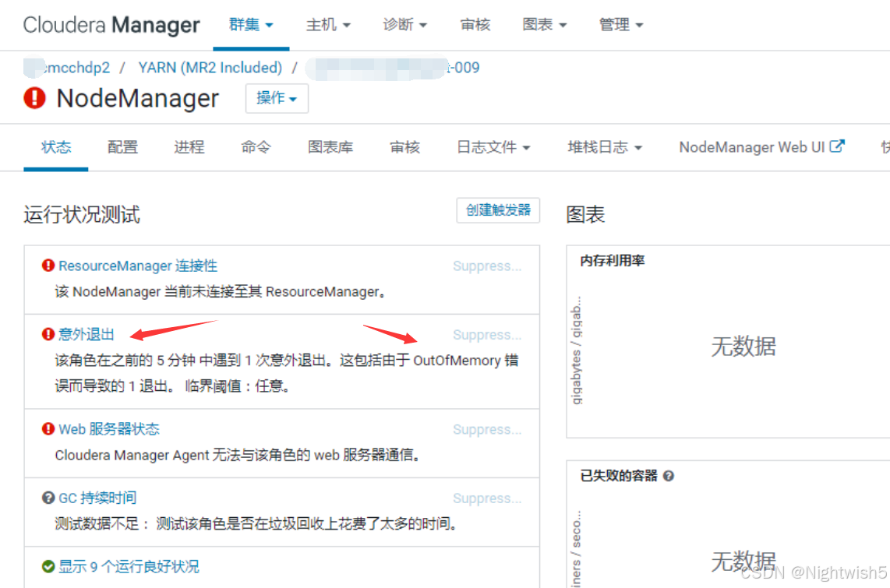
Task: Click the external link icon of NodeManager Web UI
Action: (837, 146)
